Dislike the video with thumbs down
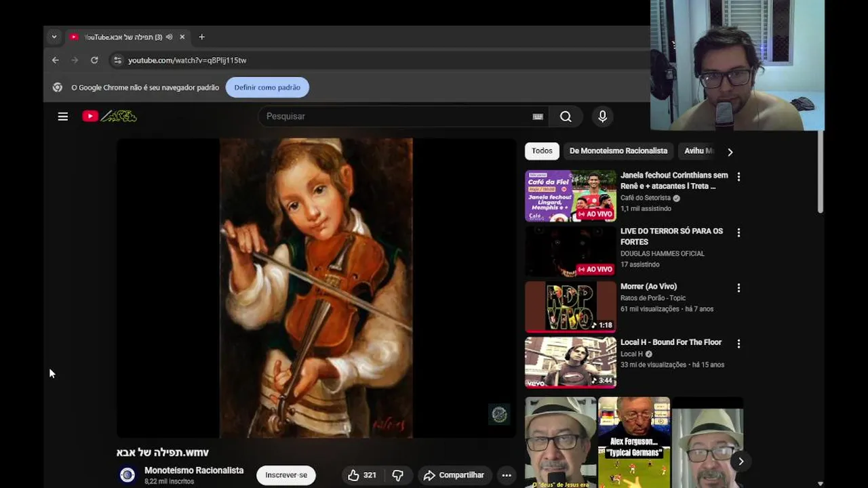The height and width of the screenshot is (488, 868). 398,475
